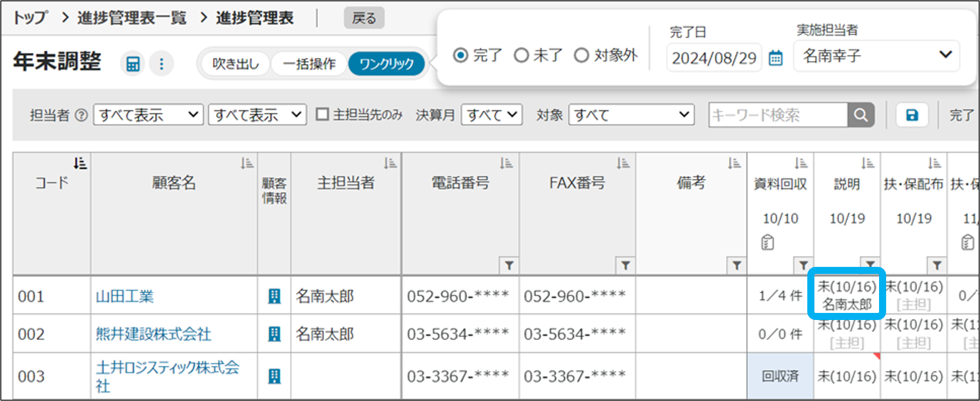Viewport: 980px width, 401px height.
Task: Click the filter icon in 電話番号 column
Action: point(509,266)
